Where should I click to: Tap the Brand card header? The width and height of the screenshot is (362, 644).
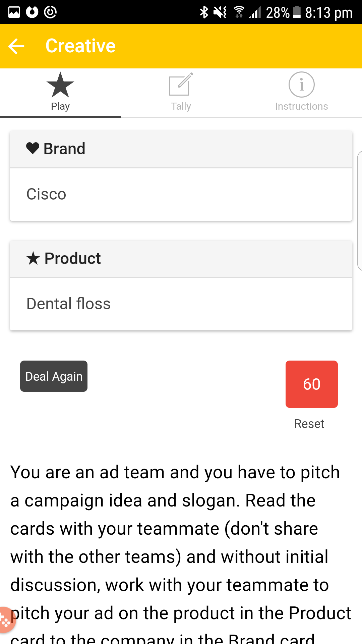tap(181, 149)
